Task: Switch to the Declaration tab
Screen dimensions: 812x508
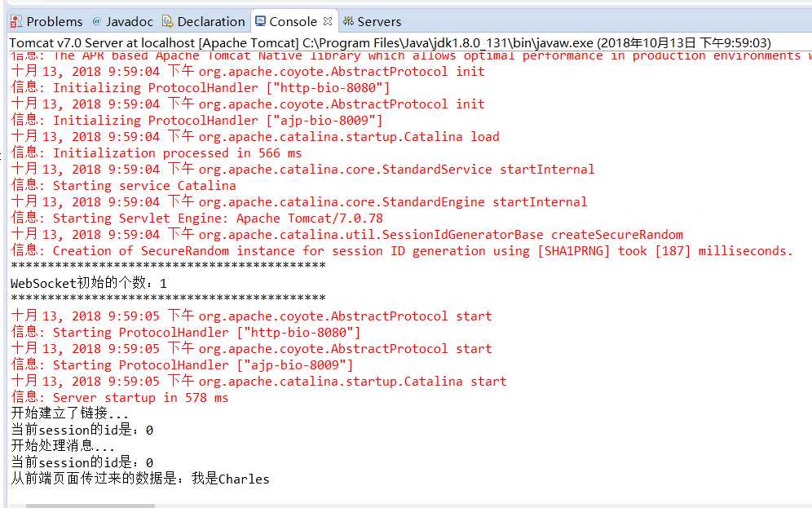Action: point(204,22)
